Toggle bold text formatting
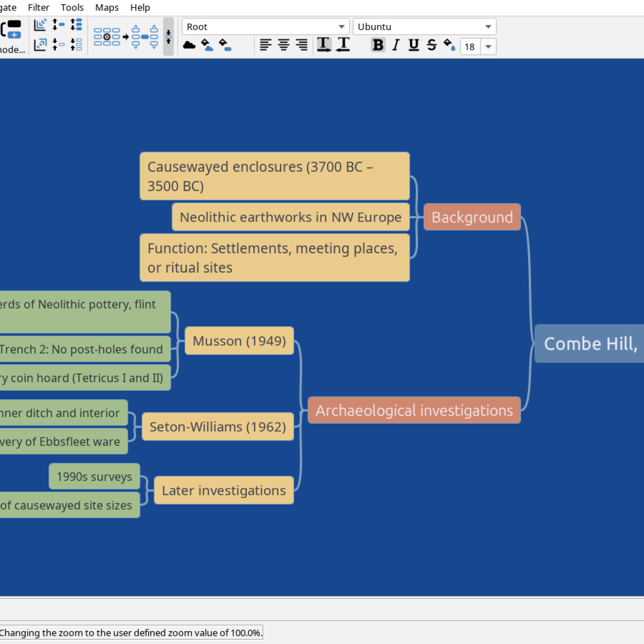 tap(378, 45)
